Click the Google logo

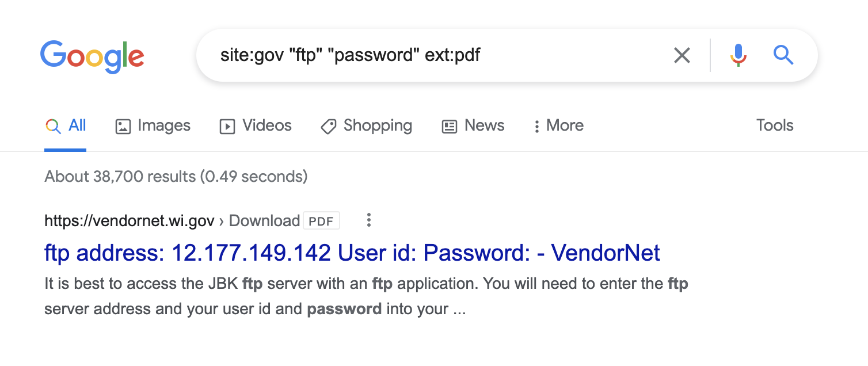click(x=92, y=56)
